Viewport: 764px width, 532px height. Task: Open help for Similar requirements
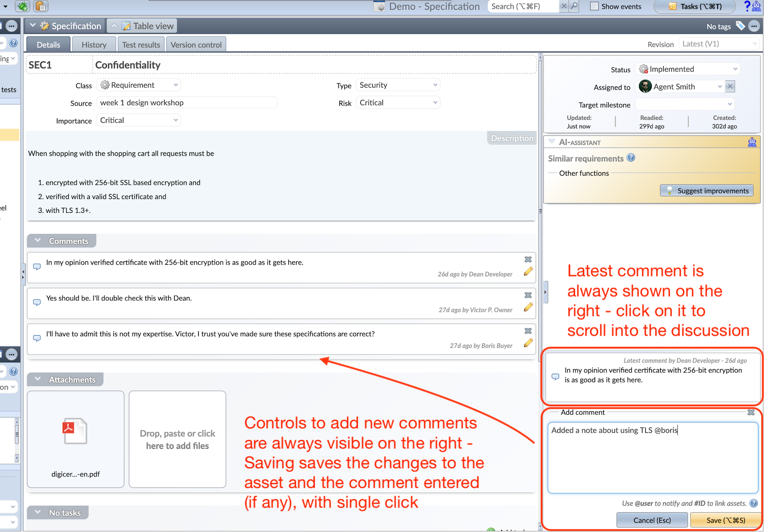631,158
